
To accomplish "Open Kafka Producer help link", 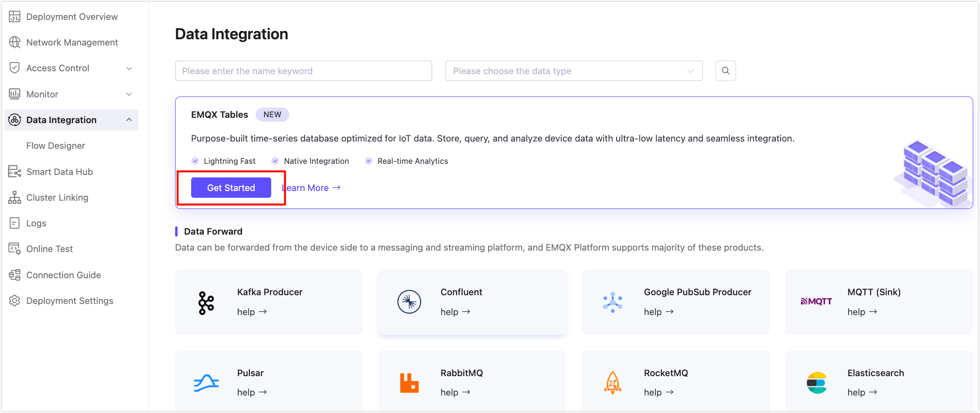I will [252, 312].
